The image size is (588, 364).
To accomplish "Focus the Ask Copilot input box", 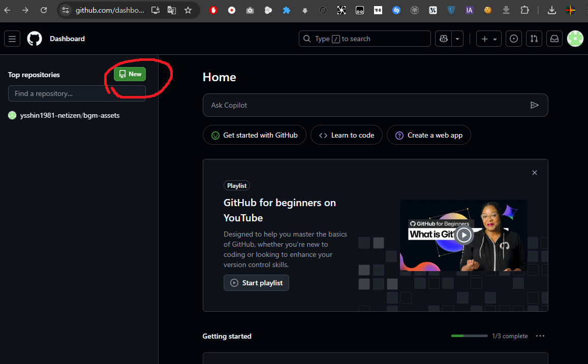I will [376, 105].
